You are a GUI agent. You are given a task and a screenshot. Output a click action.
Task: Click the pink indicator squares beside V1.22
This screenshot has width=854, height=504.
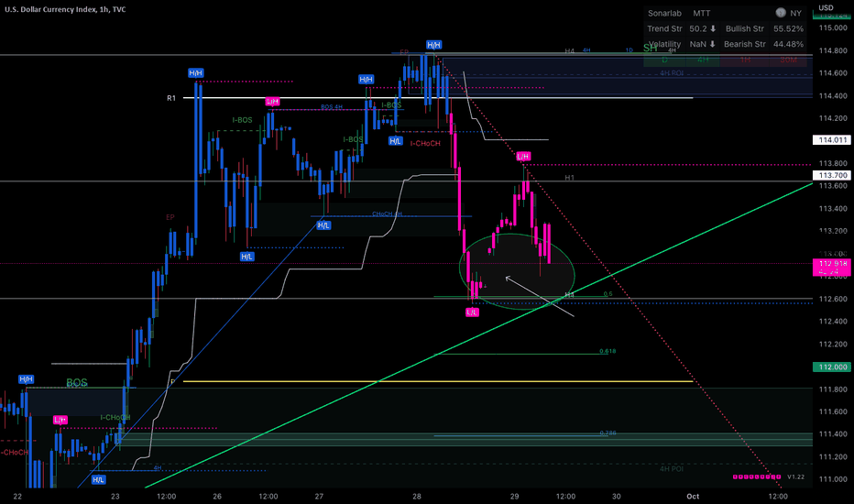click(x=757, y=477)
